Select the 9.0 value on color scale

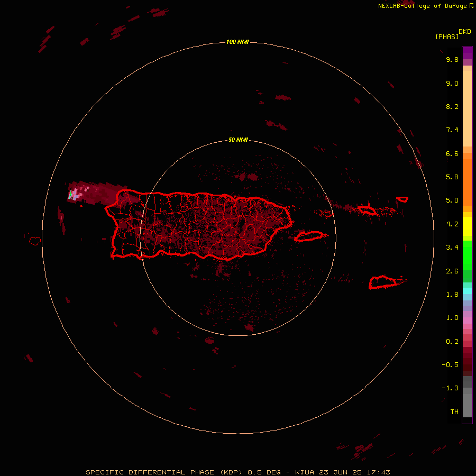pos(452,83)
